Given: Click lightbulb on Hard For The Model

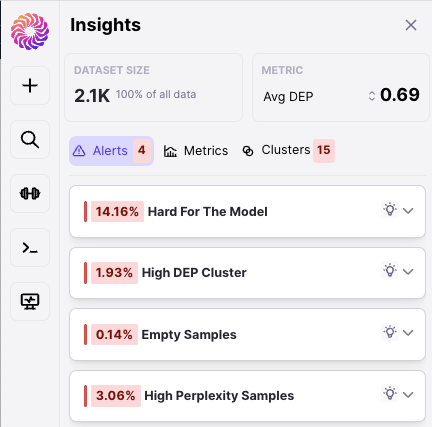Looking at the screenshot, I should pos(390,210).
